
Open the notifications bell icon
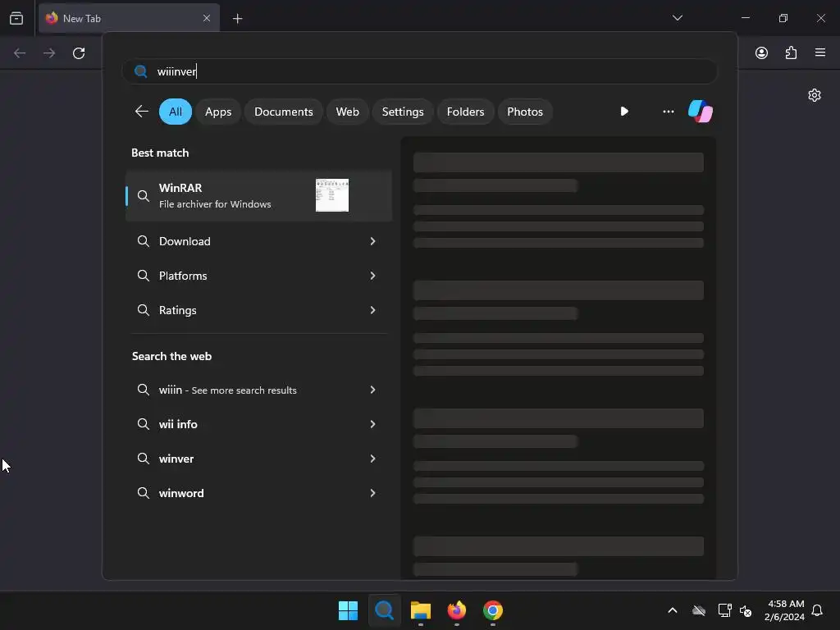tap(817, 610)
